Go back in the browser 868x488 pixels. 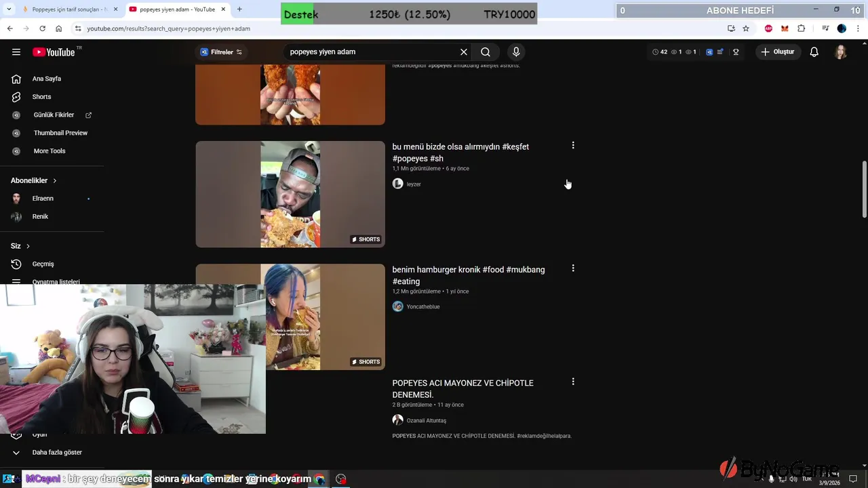coord(9,28)
